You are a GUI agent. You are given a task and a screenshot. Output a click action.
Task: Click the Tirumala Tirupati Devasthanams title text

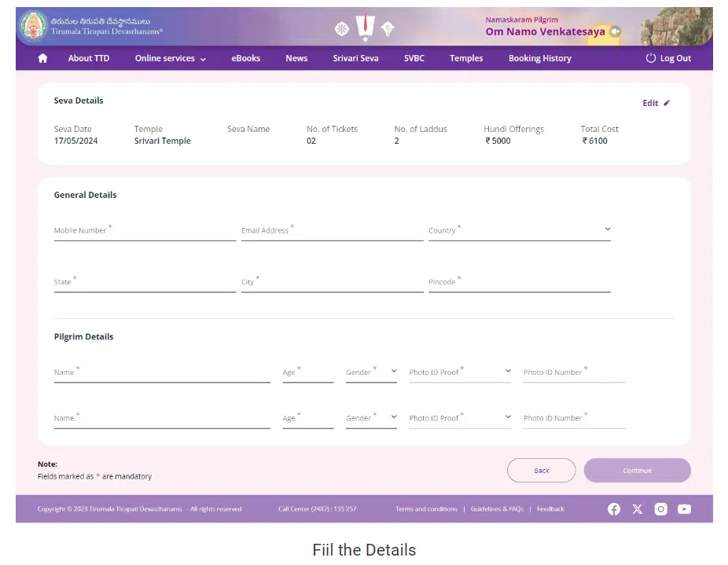tap(107, 31)
